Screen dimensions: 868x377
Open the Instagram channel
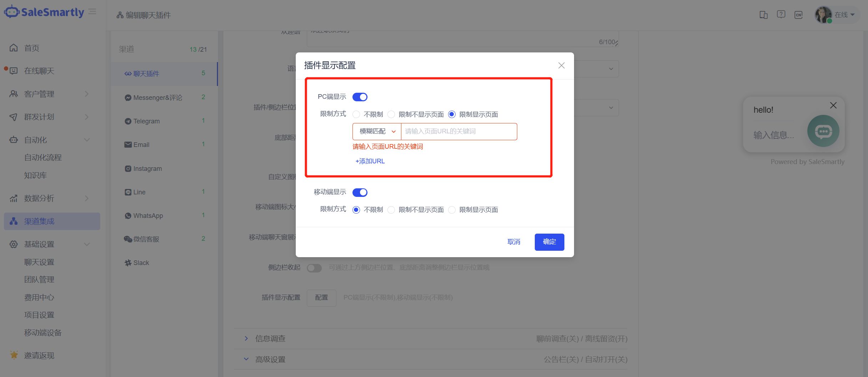click(148, 168)
